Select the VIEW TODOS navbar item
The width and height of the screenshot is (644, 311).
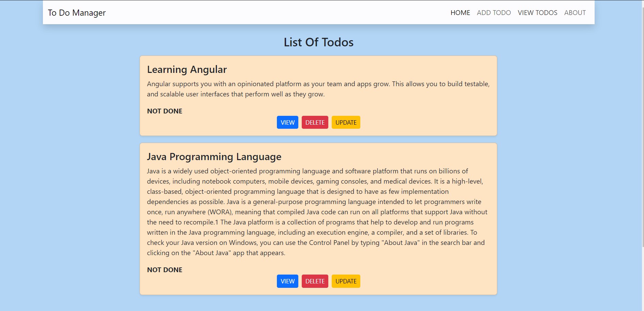537,13
